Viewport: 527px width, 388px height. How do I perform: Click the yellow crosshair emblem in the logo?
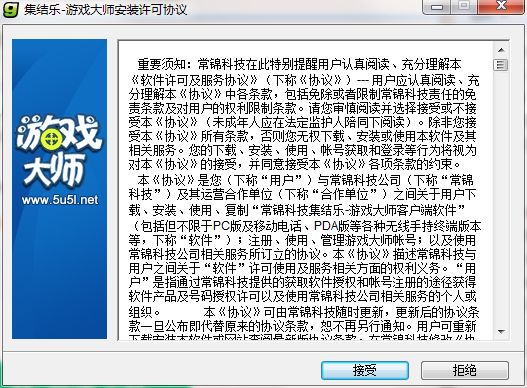pos(51,138)
